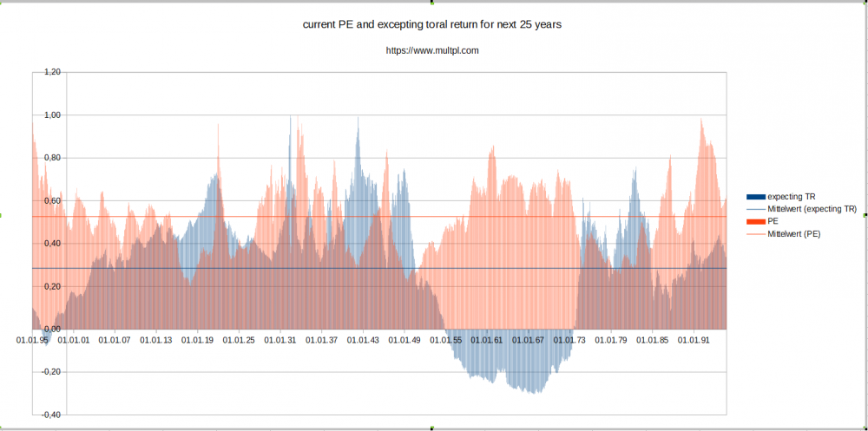Click the 1,20 y-axis label
The height and width of the screenshot is (431, 868).
[52, 72]
